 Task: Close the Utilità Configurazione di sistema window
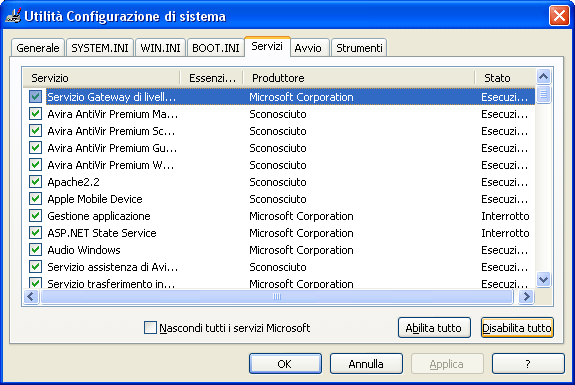[x=559, y=16]
